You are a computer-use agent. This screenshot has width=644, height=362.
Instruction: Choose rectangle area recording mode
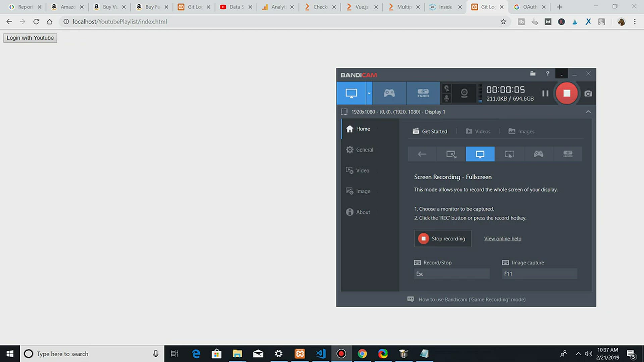(x=451, y=154)
